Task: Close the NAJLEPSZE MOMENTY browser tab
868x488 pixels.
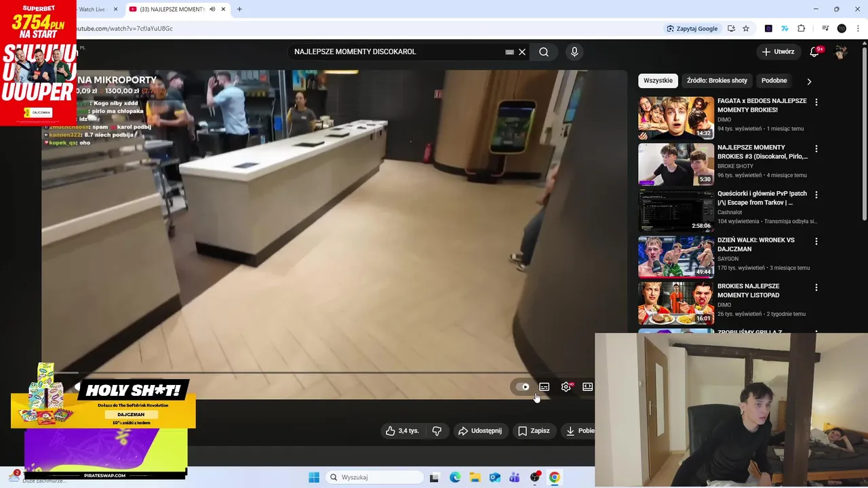Action: pyautogui.click(x=223, y=9)
